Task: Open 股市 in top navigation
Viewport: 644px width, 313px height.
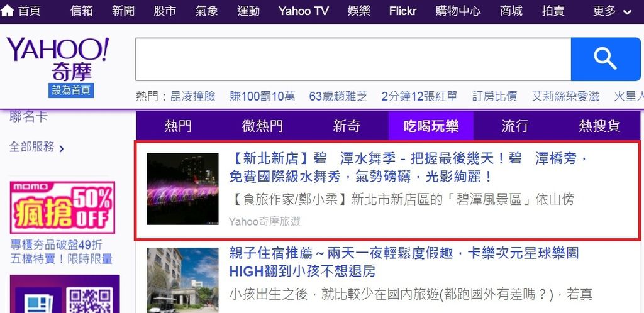Action: 165,11
